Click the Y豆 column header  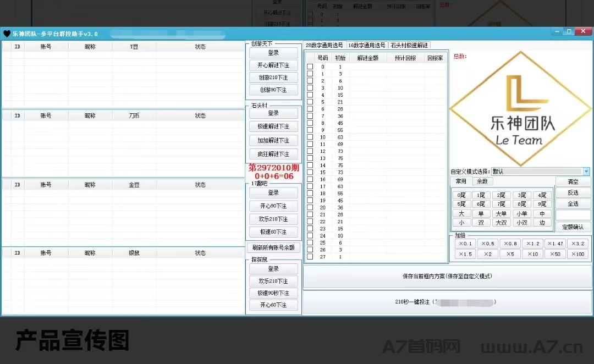[x=134, y=47]
